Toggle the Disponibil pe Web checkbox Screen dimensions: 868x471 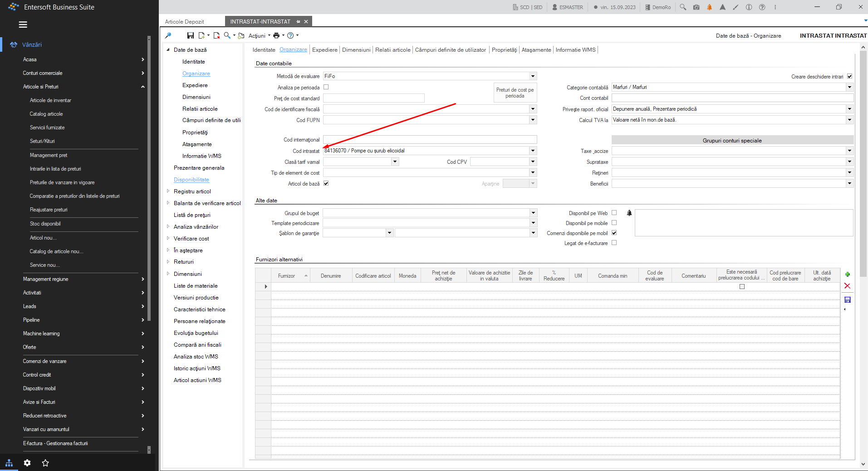point(614,213)
